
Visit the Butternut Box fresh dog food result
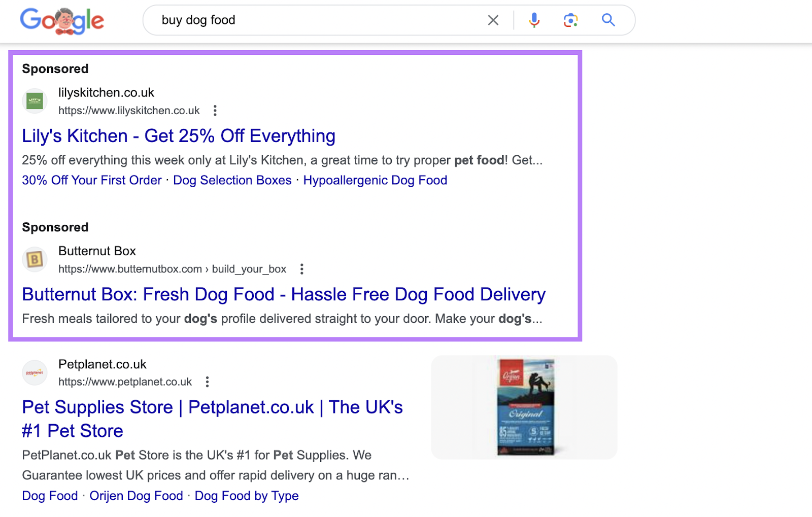tap(283, 294)
